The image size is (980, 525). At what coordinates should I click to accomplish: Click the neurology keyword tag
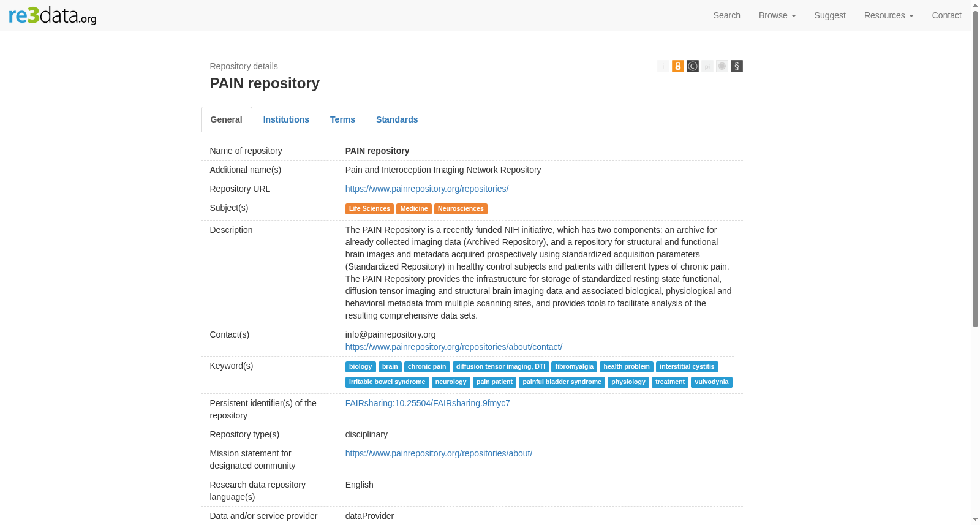pyautogui.click(x=451, y=382)
